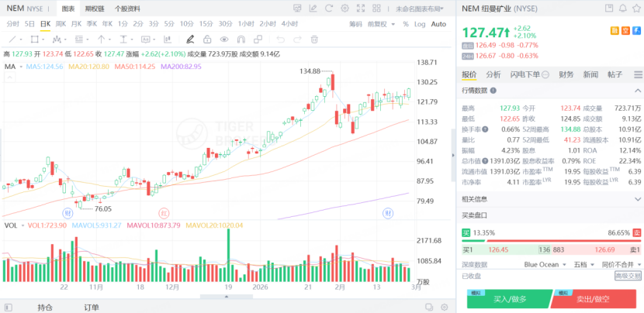The height and width of the screenshot is (313, 644).
Task: Click the 闪电下单 ellipsis toggle
Action: pos(545,74)
